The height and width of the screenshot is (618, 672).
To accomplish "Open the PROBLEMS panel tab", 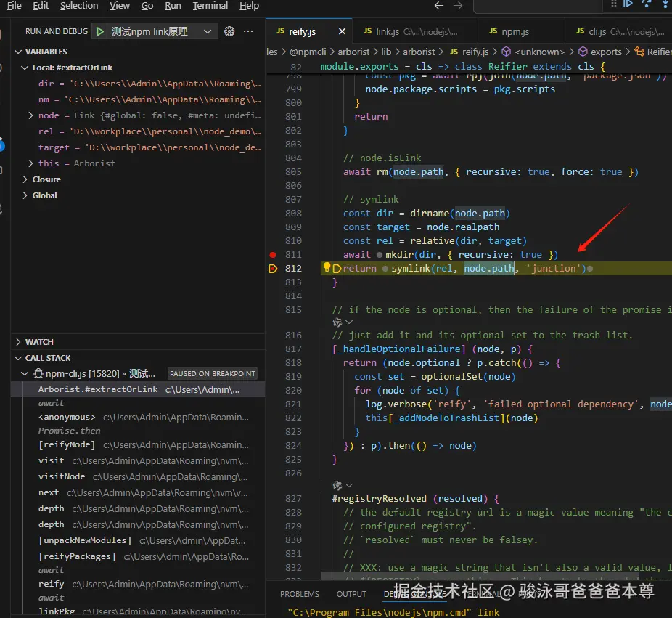I will [x=300, y=594].
